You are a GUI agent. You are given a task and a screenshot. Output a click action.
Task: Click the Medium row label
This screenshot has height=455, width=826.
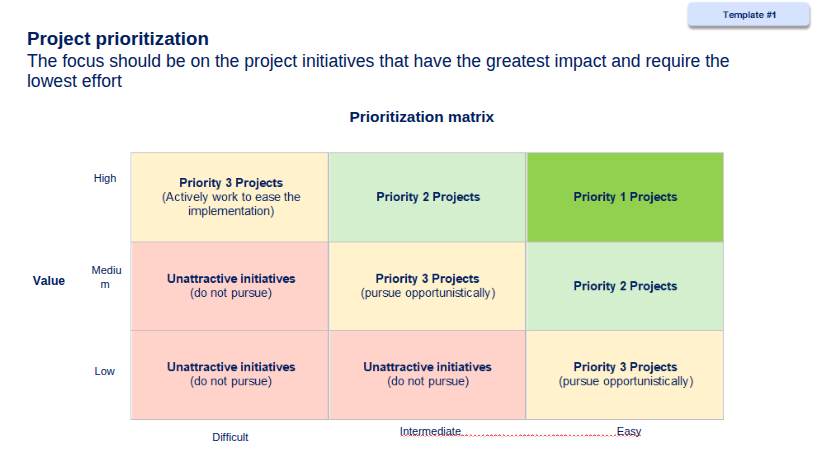coord(106,277)
